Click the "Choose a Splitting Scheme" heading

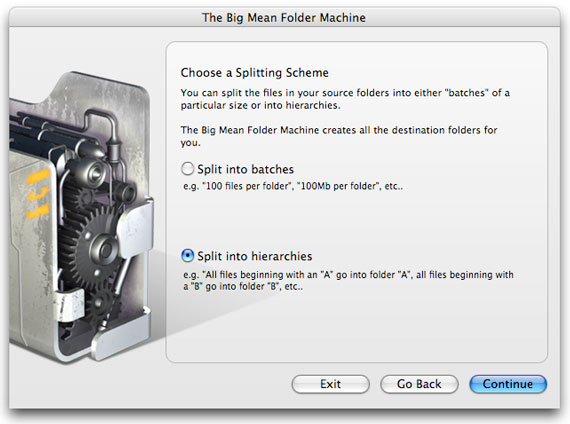254,73
